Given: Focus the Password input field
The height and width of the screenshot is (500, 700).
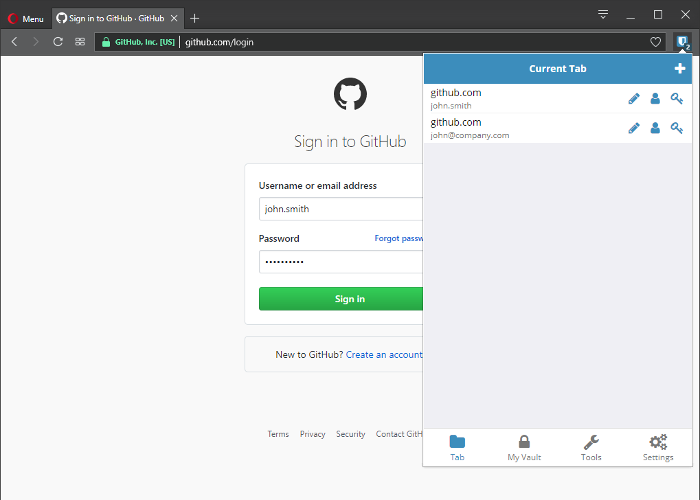Looking at the screenshot, I should click(340, 262).
